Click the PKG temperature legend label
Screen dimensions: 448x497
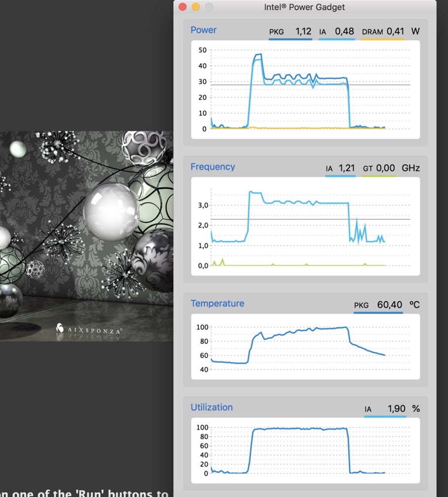361,305
